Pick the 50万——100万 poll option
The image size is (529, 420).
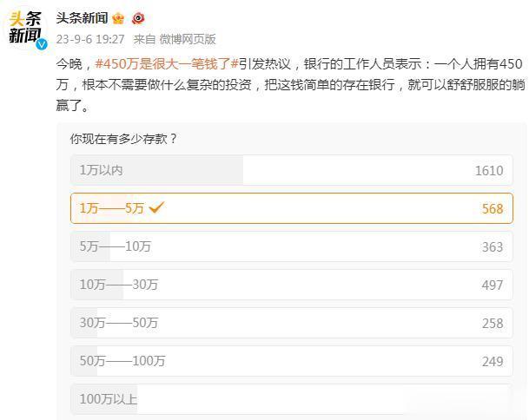[292, 361]
